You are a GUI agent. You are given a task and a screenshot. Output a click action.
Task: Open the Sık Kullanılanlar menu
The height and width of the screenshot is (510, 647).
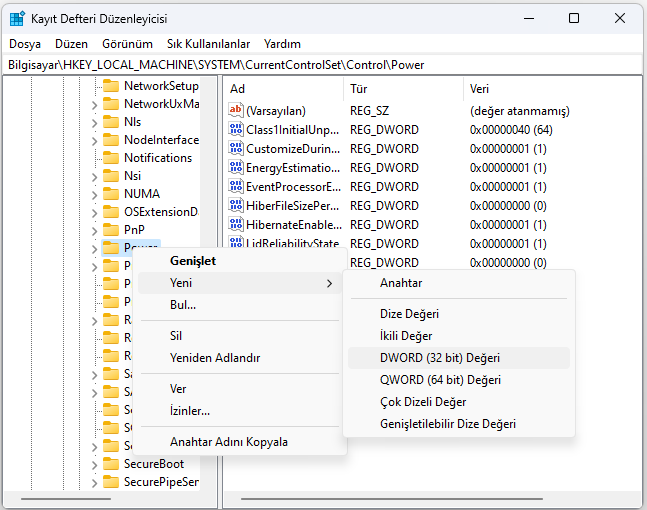click(x=208, y=44)
